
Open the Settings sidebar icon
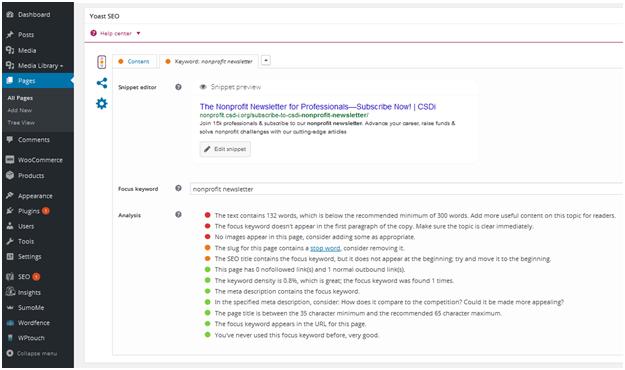coord(10,256)
